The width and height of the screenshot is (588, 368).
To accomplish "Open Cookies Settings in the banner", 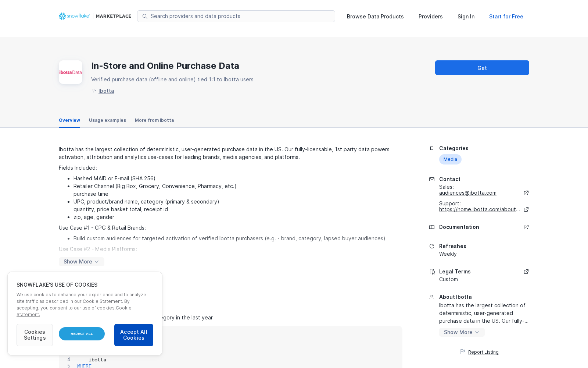I will 35,335.
